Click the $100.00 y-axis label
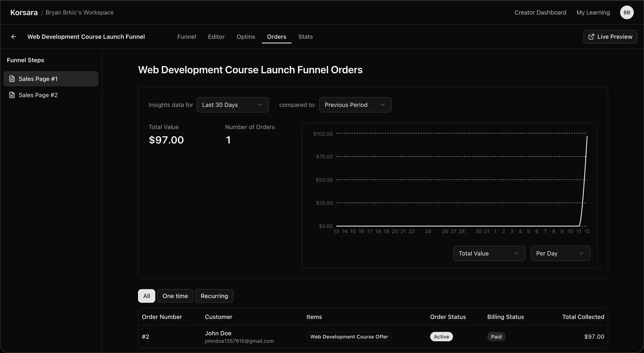Image resolution: width=644 pixels, height=353 pixels. [323, 134]
